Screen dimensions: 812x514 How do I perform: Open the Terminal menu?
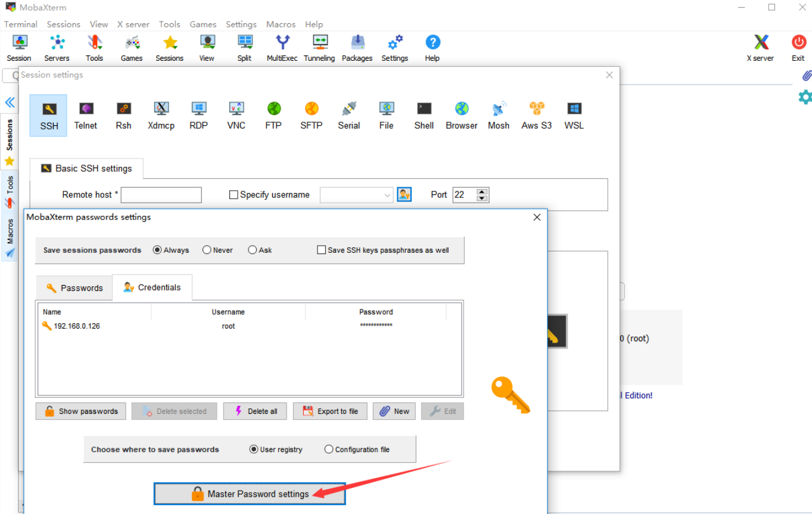(x=21, y=24)
